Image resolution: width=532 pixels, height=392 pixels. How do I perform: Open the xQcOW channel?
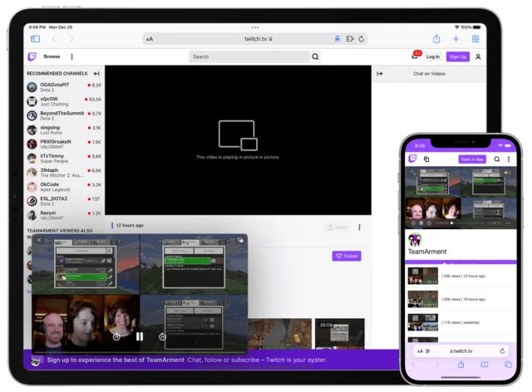[64, 101]
